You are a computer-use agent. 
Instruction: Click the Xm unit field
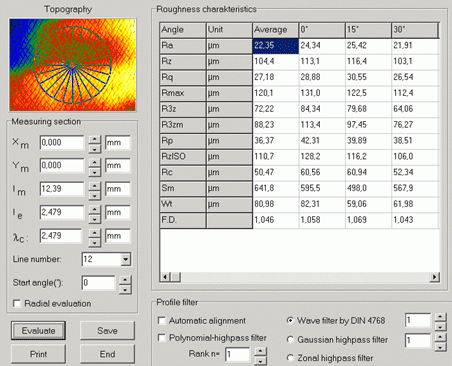tap(118, 143)
